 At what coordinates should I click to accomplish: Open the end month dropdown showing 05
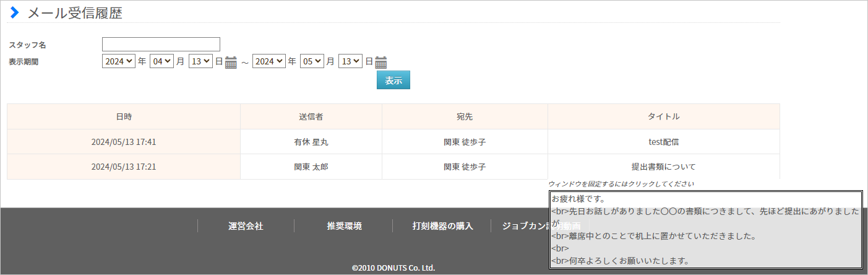pyautogui.click(x=311, y=61)
